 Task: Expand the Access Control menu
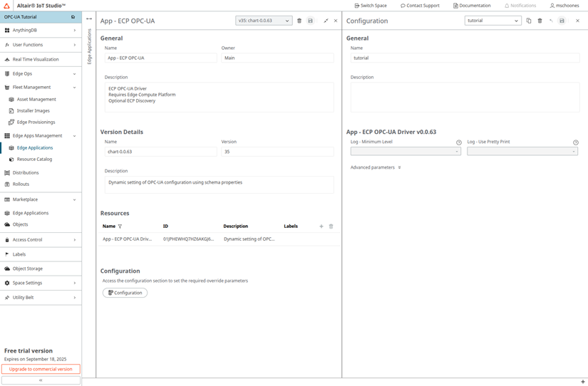pos(75,240)
